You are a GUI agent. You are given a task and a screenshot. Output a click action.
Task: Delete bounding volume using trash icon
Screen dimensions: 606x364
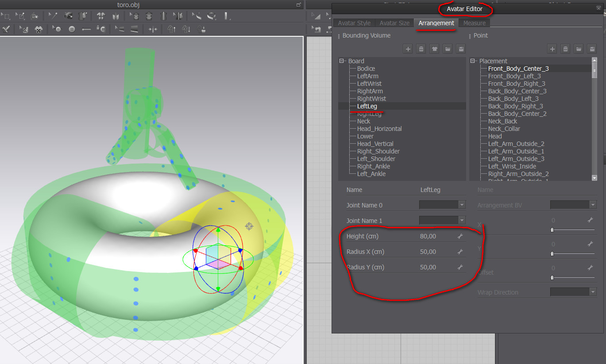[421, 49]
